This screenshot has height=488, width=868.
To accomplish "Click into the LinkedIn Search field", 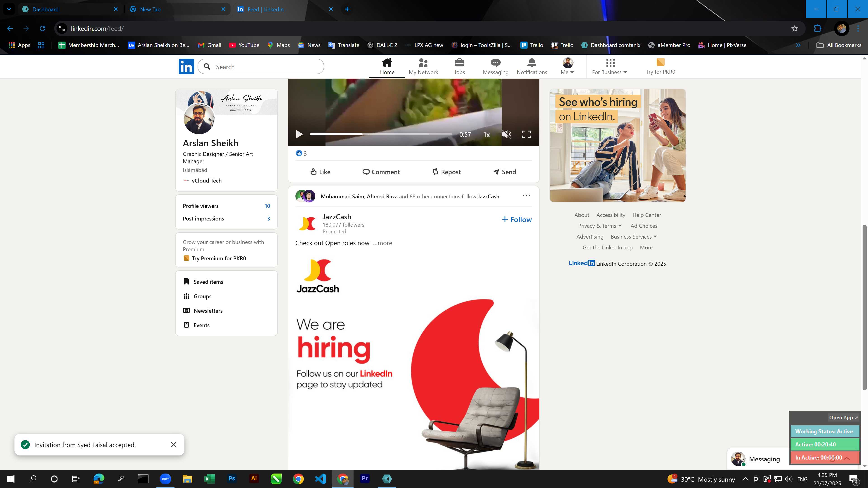I will click(x=261, y=67).
